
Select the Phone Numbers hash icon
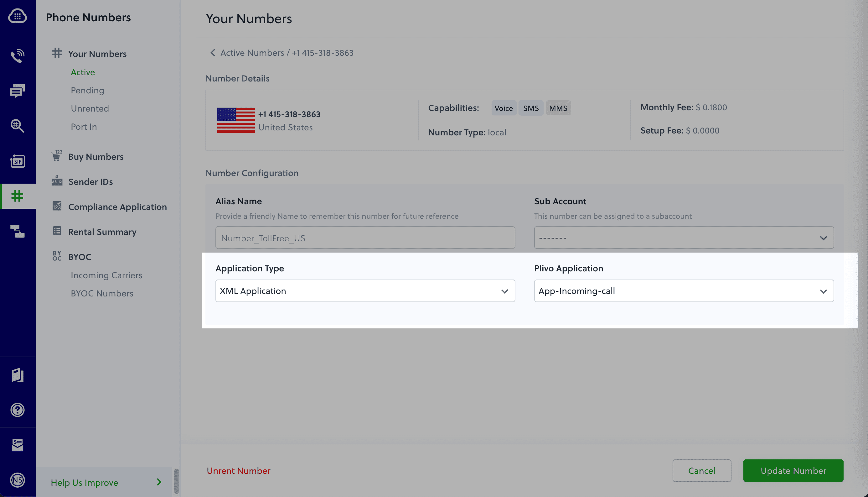pos(18,196)
